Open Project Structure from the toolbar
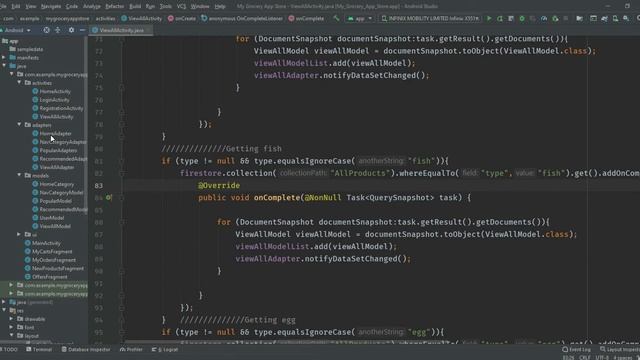 click(x=580, y=18)
